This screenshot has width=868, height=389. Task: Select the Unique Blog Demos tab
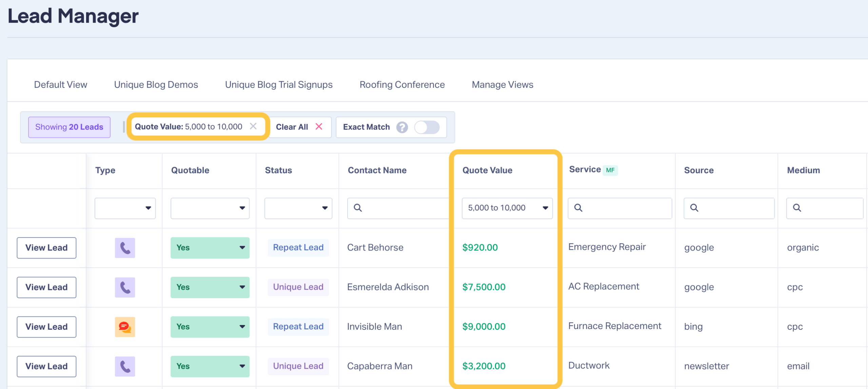point(156,85)
